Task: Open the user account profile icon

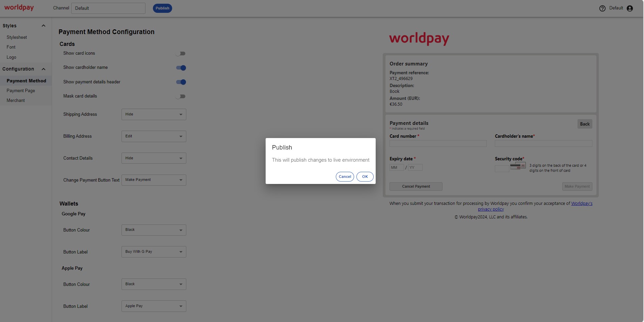Action: pyautogui.click(x=629, y=8)
